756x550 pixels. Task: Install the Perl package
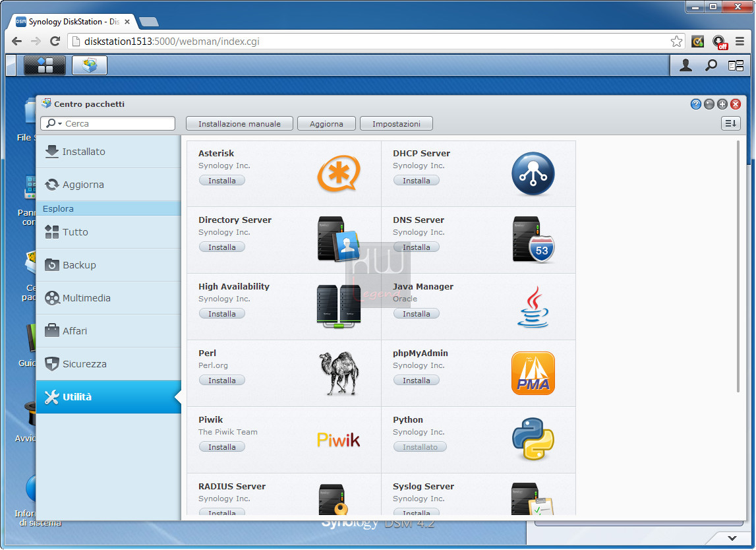tap(221, 380)
